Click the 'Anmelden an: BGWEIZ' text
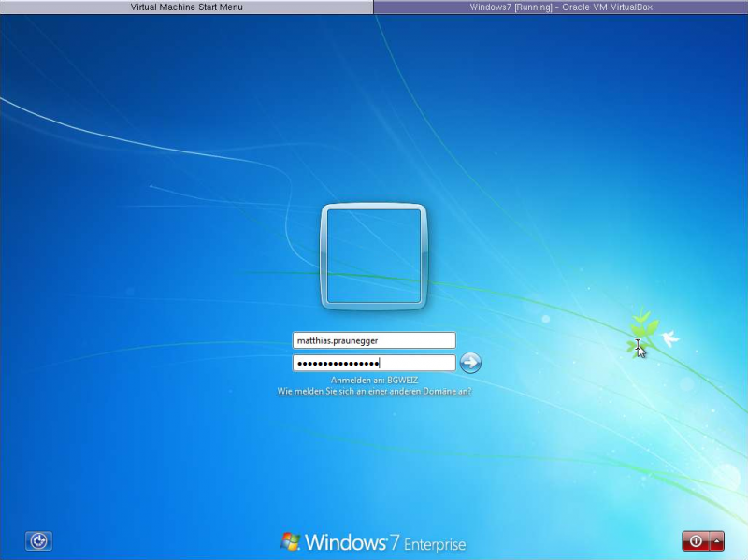748x560 pixels. (375, 381)
